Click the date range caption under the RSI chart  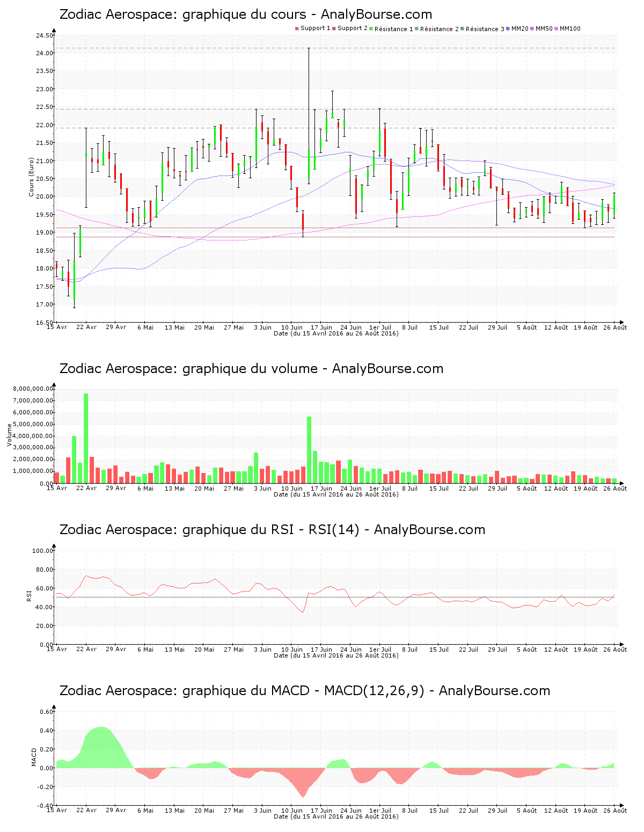(336, 655)
